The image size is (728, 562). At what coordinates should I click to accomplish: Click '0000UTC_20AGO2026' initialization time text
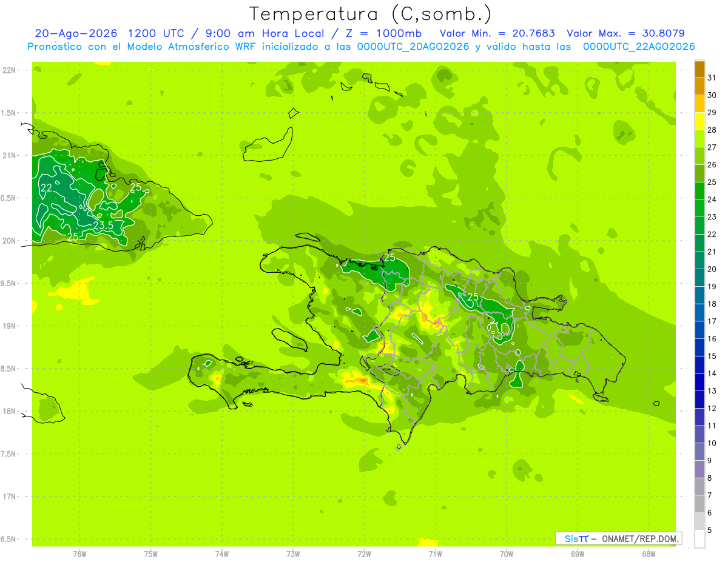tap(413, 47)
